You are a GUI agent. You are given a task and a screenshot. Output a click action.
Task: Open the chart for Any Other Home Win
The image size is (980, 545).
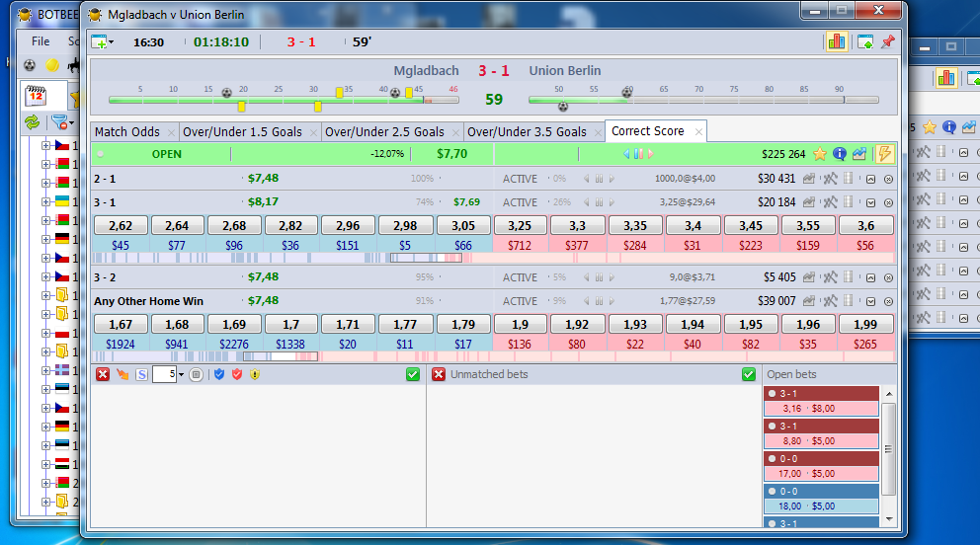(809, 301)
